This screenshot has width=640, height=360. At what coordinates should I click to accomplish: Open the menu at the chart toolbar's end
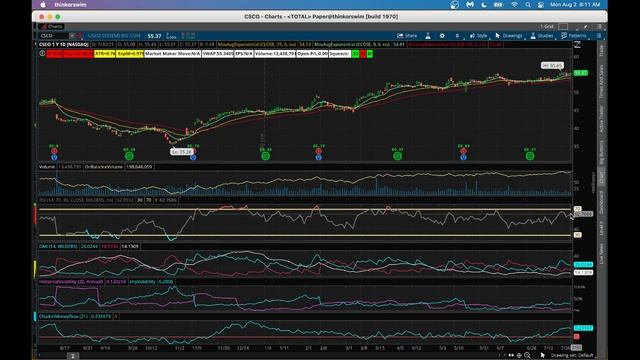pos(599,36)
